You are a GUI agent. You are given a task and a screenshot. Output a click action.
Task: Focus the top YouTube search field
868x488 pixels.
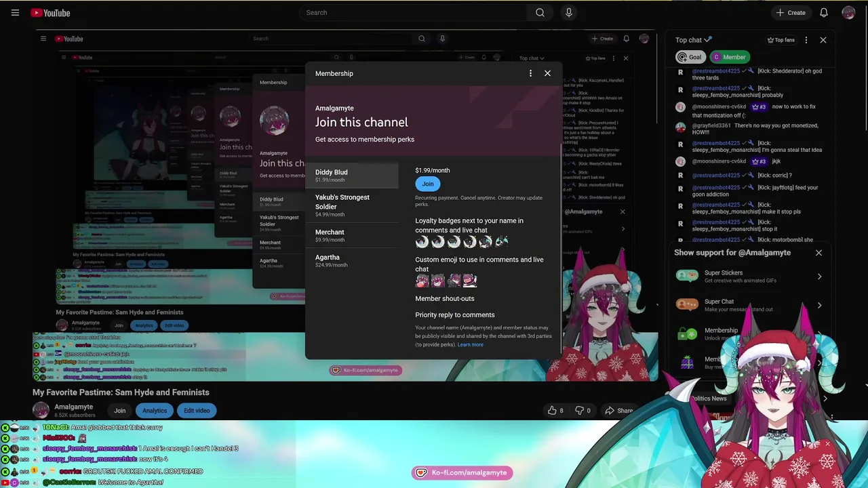413,12
